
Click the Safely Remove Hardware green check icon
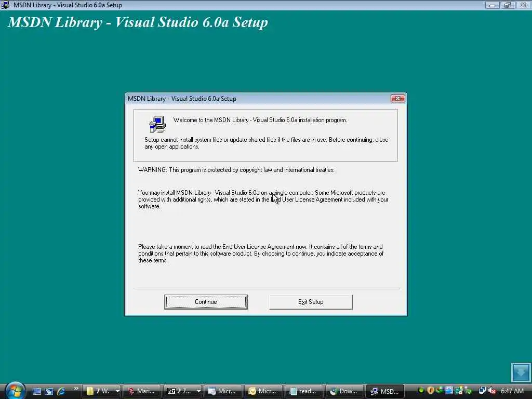pyautogui.click(x=468, y=391)
